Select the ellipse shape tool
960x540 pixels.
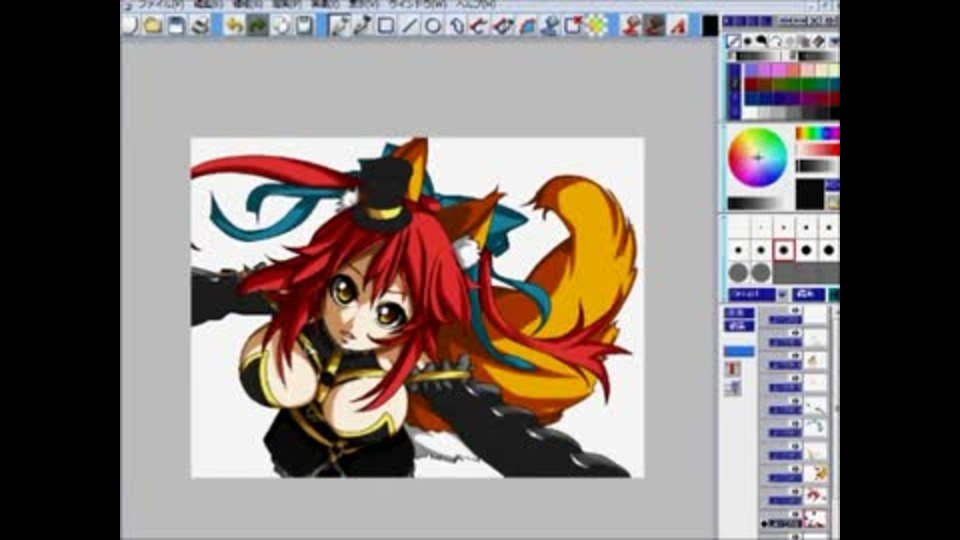point(432,25)
